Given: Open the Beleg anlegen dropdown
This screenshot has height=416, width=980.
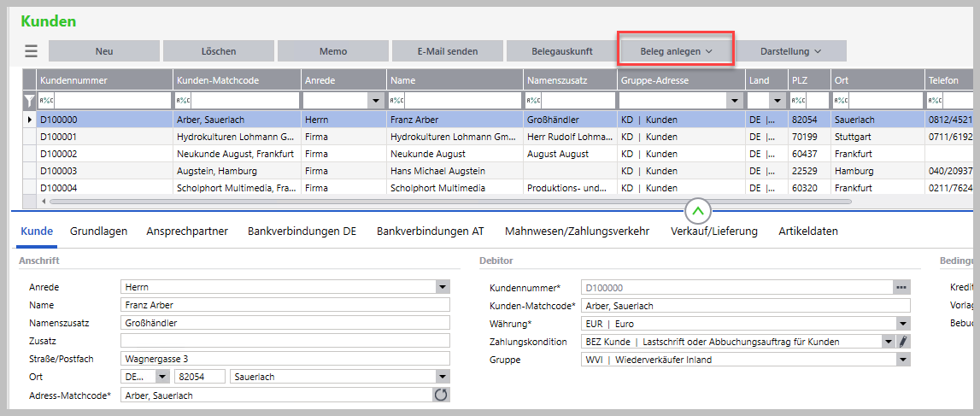Looking at the screenshot, I should click(x=676, y=51).
